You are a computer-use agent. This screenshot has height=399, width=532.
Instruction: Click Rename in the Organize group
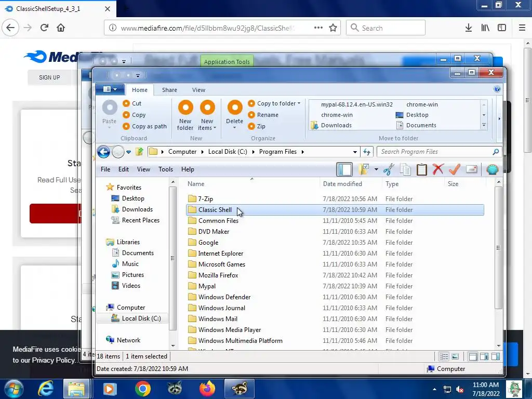(263, 115)
